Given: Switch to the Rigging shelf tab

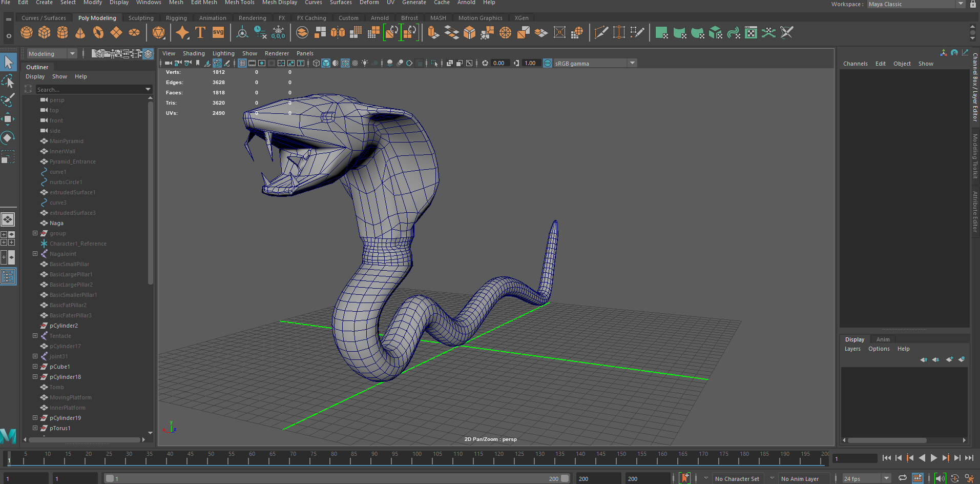Looking at the screenshot, I should pos(176,18).
